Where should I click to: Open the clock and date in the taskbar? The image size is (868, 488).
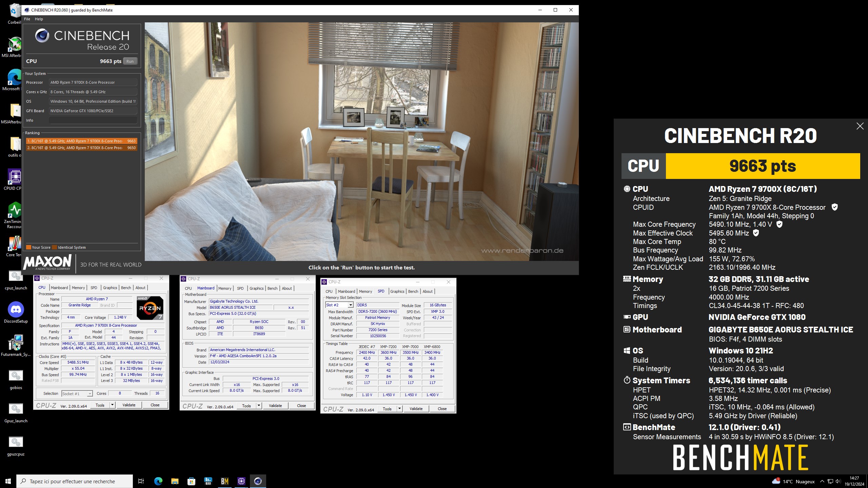pyautogui.click(x=854, y=481)
